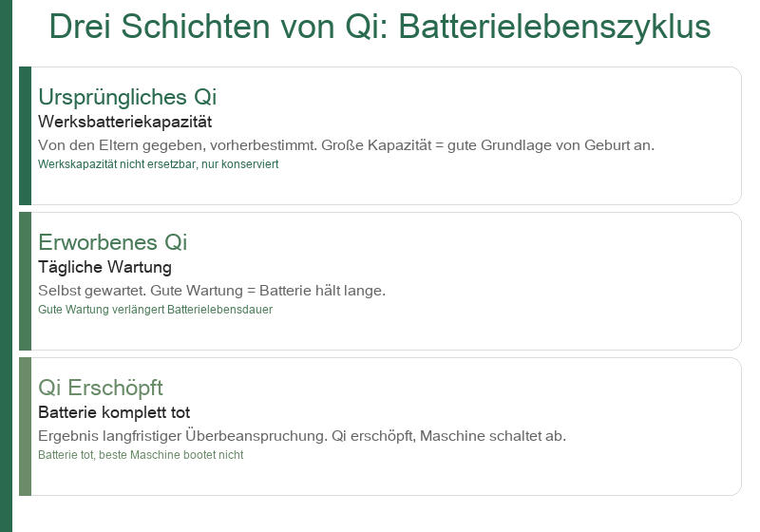Click the 'Werkskapazität nicht ersetzbar' note

[159, 164]
